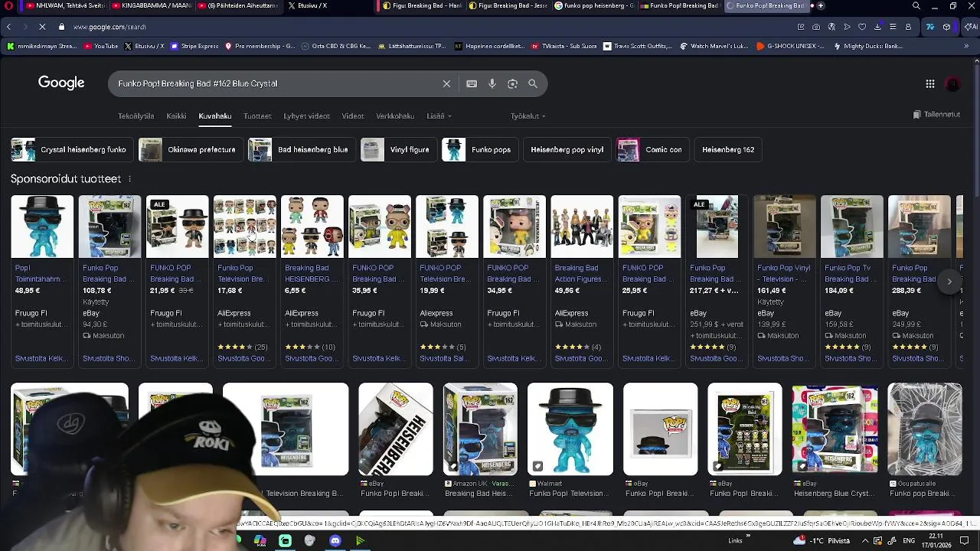This screenshot has width=980, height=551.
Task: Show more bookmarks with the overflow chevron
Action: coord(966,46)
